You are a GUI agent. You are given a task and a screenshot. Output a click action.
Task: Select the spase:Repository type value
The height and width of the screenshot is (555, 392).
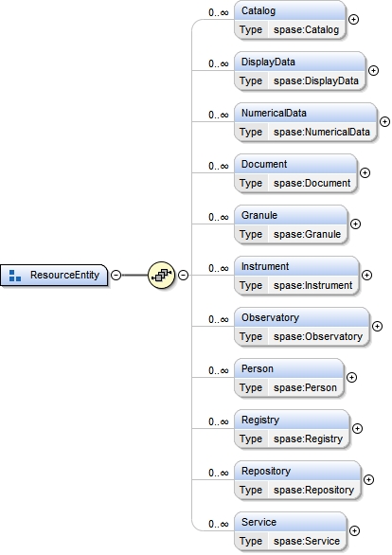[x=313, y=490]
